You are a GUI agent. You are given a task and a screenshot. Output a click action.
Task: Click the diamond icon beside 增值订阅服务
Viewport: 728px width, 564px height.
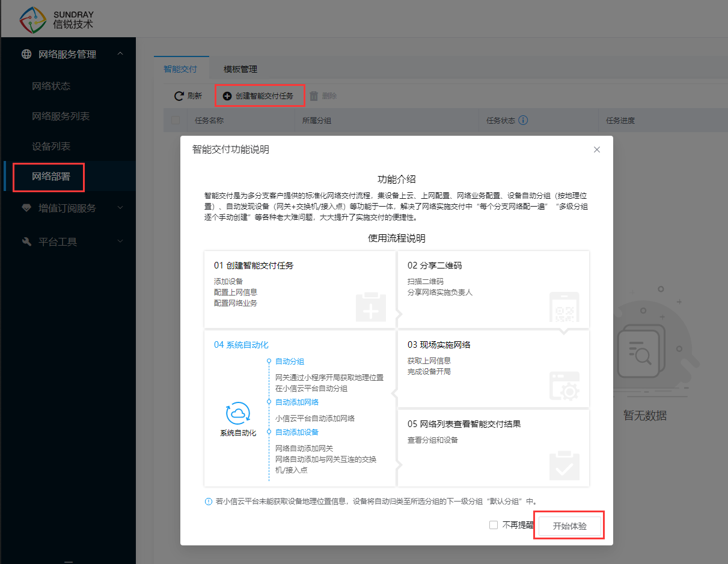pos(26,208)
